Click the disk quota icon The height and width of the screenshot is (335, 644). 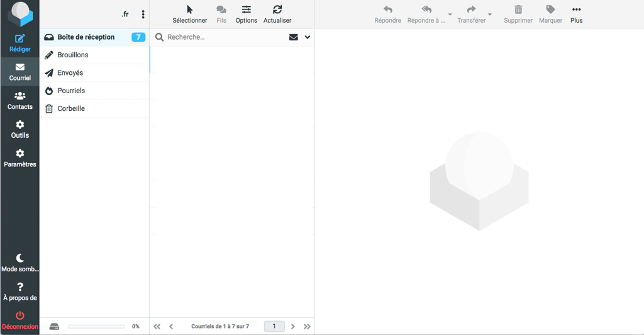pyautogui.click(x=54, y=327)
